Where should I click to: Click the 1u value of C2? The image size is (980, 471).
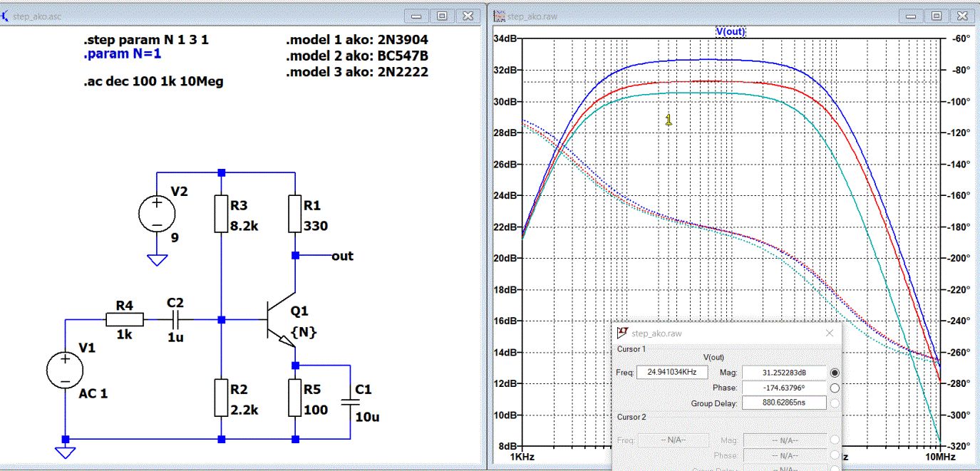pyautogui.click(x=176, y=338)
